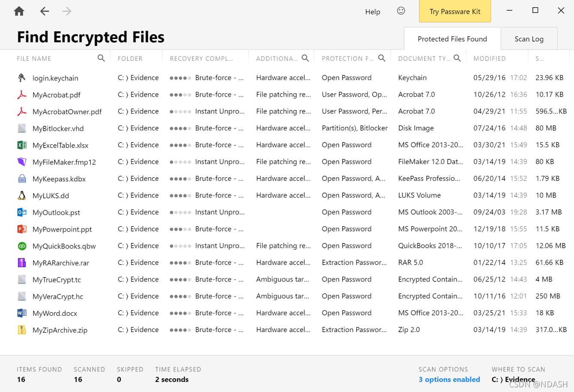
Task: Click RAR 5.0 document type cell
Action: pyautogui.click(x=410, y=262)
